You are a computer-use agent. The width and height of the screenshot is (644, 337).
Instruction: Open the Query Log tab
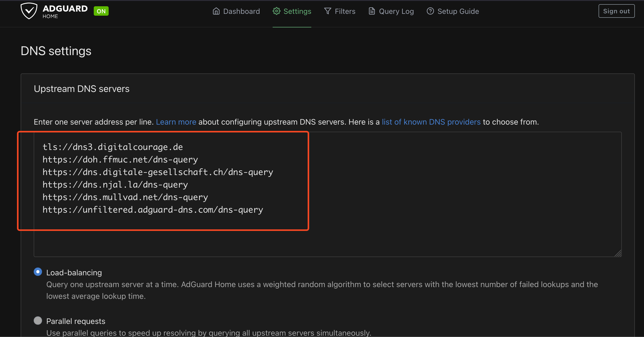[x=396, y=11]
